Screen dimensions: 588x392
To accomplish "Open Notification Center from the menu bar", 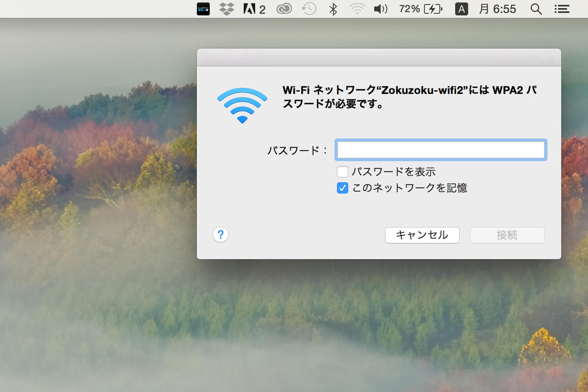I will tap(561, 9).
